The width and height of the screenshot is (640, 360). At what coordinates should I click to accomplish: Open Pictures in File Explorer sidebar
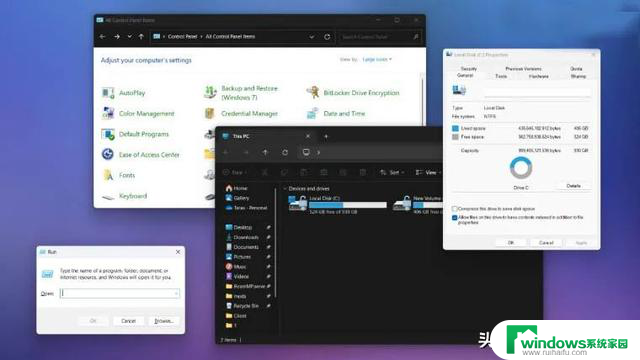click(x=238, y=257)
